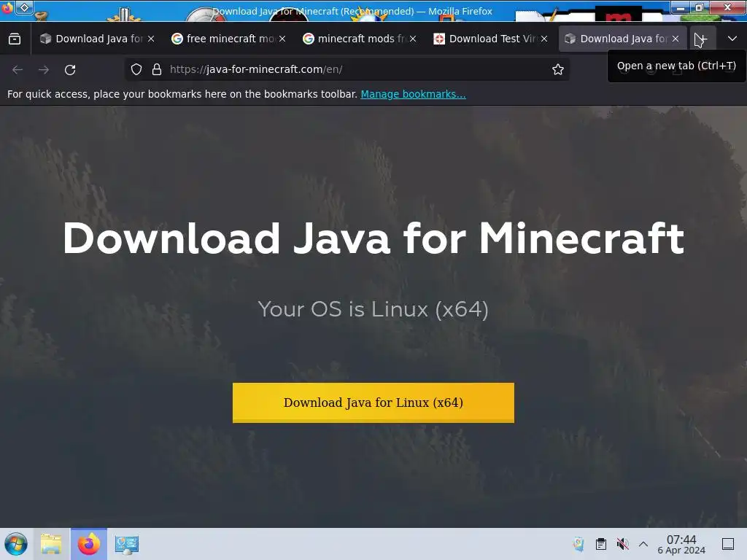Click muted volume tray icon
The image size is (747, 560).
[x=622, y=544]
